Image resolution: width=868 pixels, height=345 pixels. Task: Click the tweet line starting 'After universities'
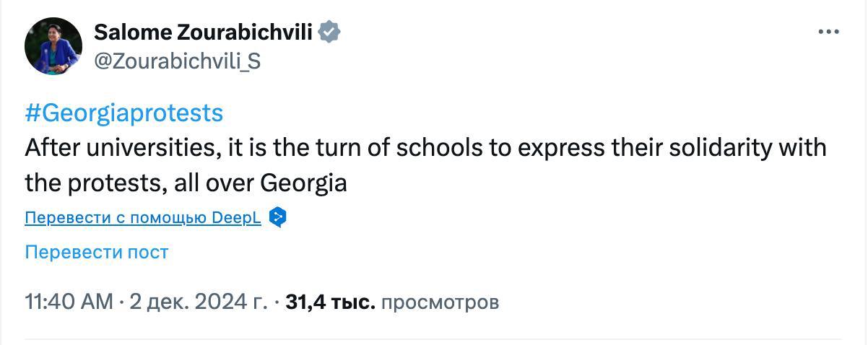point(425,148)
